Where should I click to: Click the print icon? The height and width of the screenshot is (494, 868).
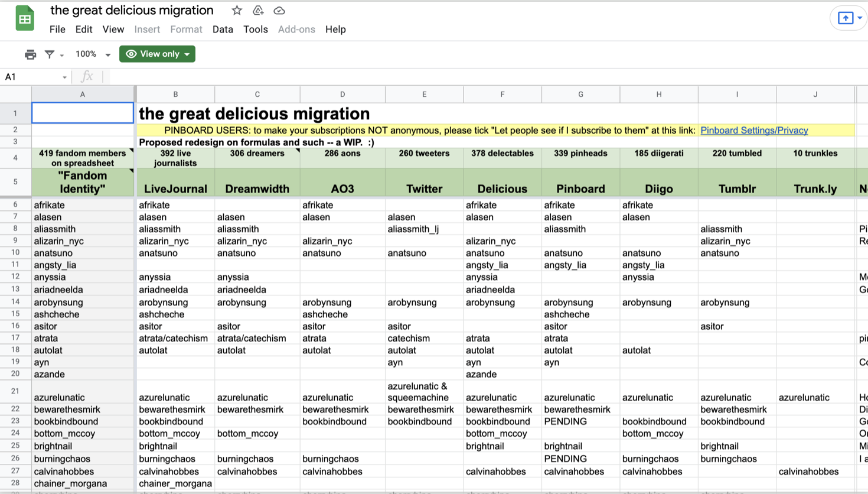pos(30,54)
